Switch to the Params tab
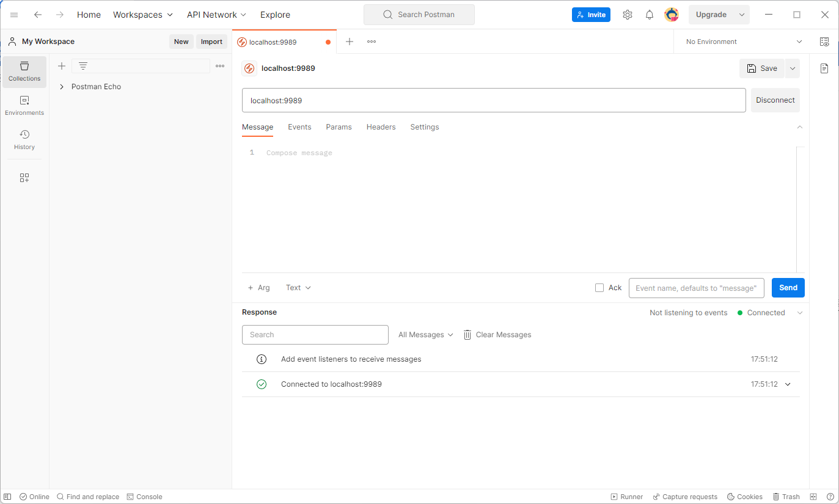This screenshot has height=504, width=839. tap(339, 127)
